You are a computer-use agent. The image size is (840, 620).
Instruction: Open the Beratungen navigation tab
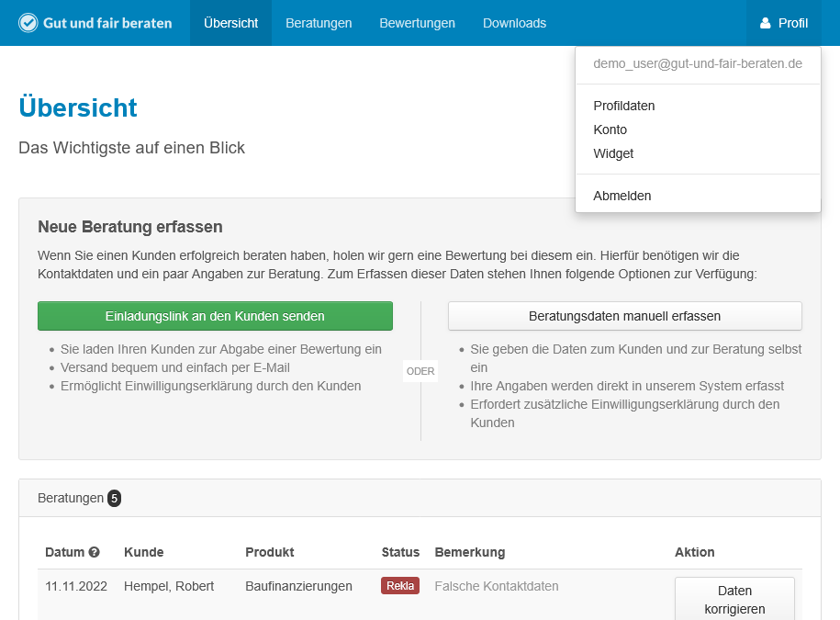tap(319, 23)
